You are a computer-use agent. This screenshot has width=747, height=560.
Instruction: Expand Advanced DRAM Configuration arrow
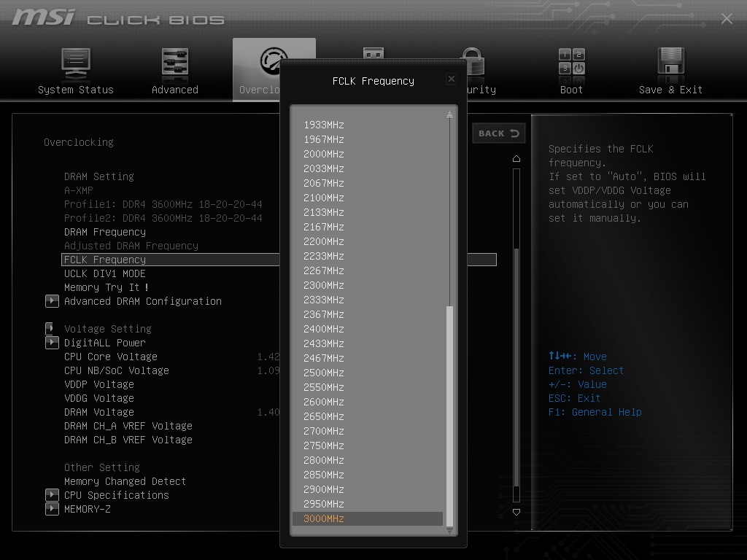point(52,301)
